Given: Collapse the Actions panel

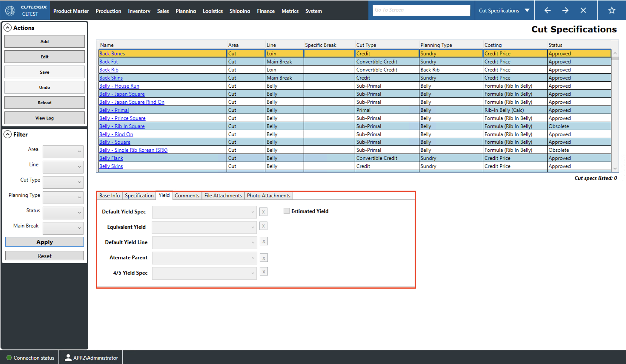Looking at the screenshot, I should tap(8, 28).
